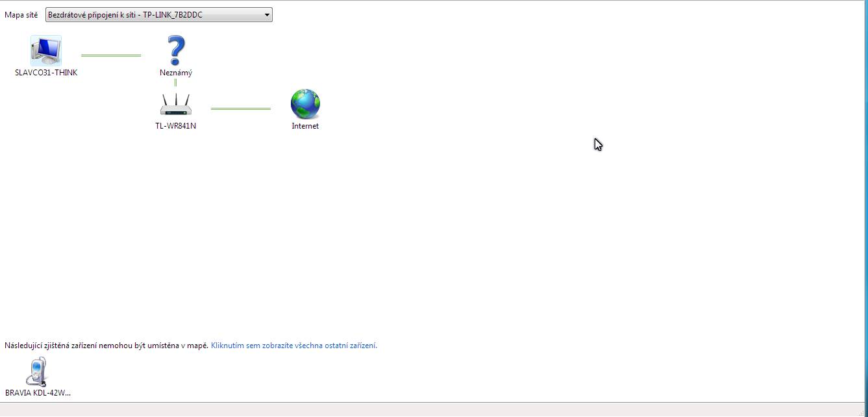Click the Neznámý label
The width and height of the screenshot is (868, 417).
click(x=176, y=73)
